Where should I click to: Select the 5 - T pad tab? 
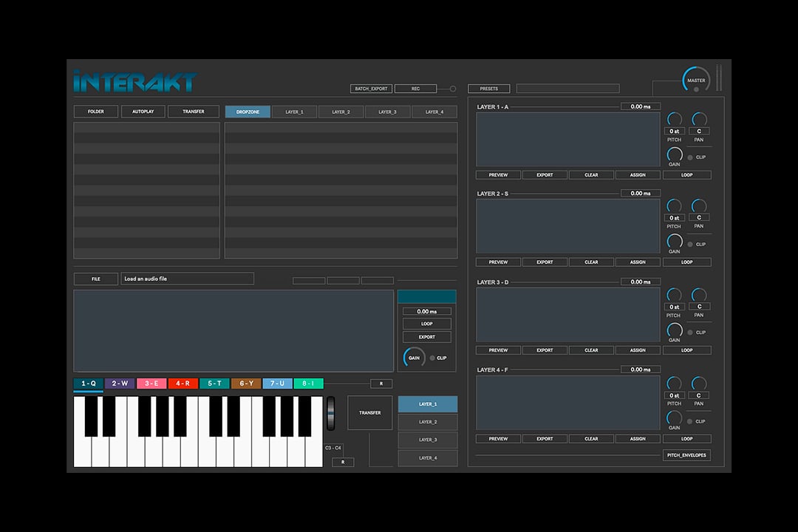tap(214, 383)
